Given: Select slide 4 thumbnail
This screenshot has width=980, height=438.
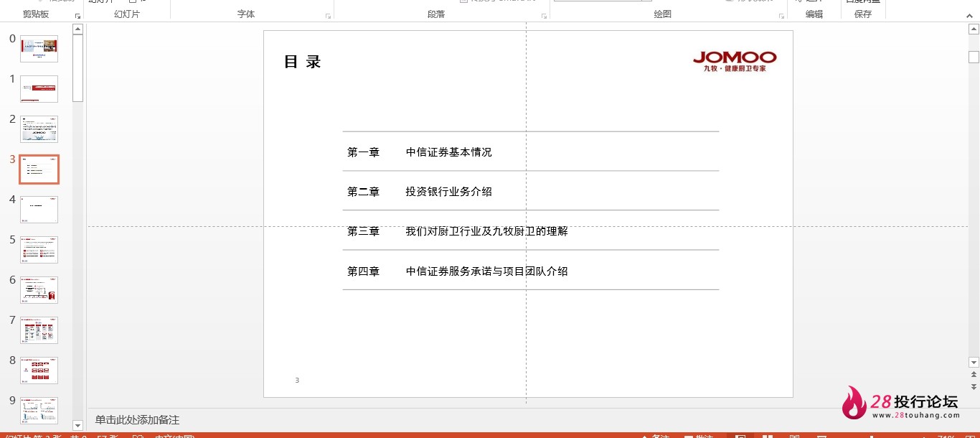Looking at the screenshot, I should pos(39,210).
